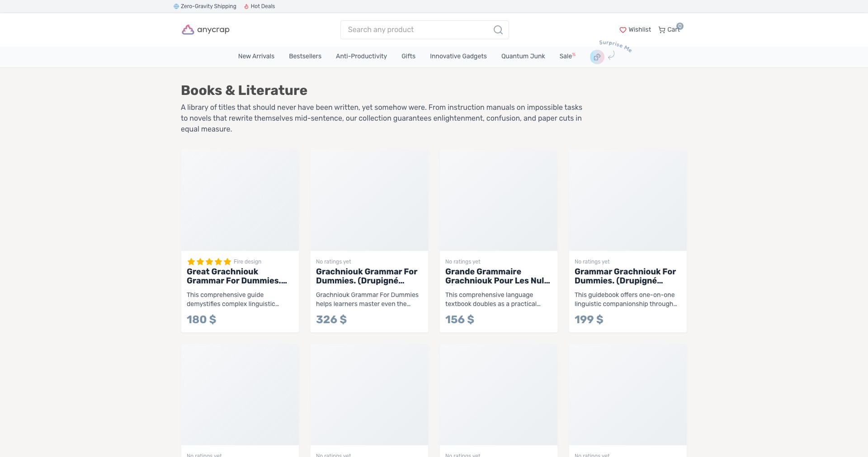
Task: Open Grande Grammaire Grachniouk Pour Les Nuls
Action: [498, 276]
